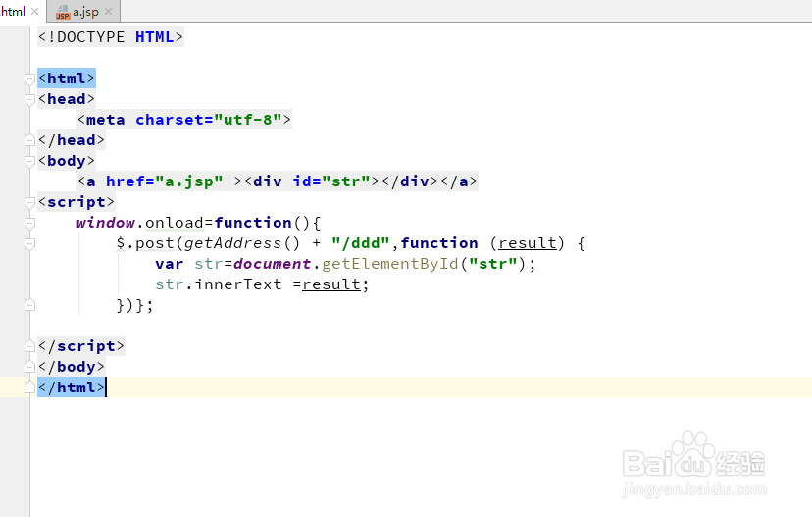Collapse the <body> tag fold marker
Viewport: 812px width, 517px height.
pyautogui.click(x=29, y=162)
